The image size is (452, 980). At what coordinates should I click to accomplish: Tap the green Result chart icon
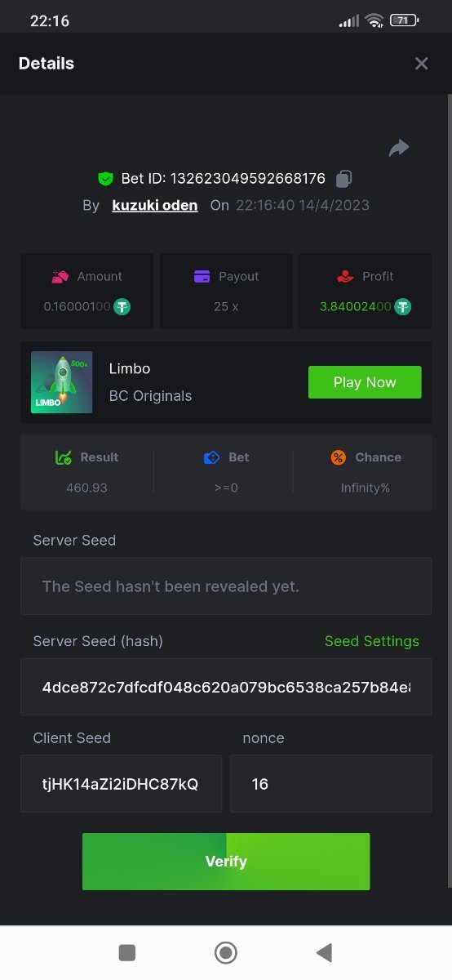pyautogui.click(x=64, y=457)
